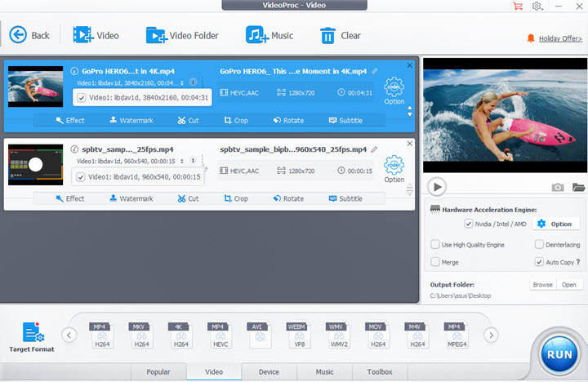Add a video with the Video icon
The image size is (588, 382).
click(x=82, y=35)
